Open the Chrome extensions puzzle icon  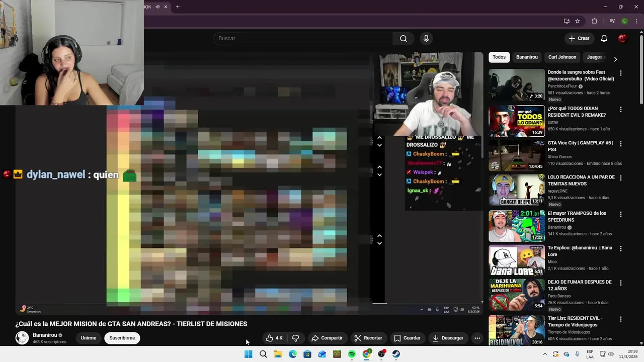pos(595,21)
